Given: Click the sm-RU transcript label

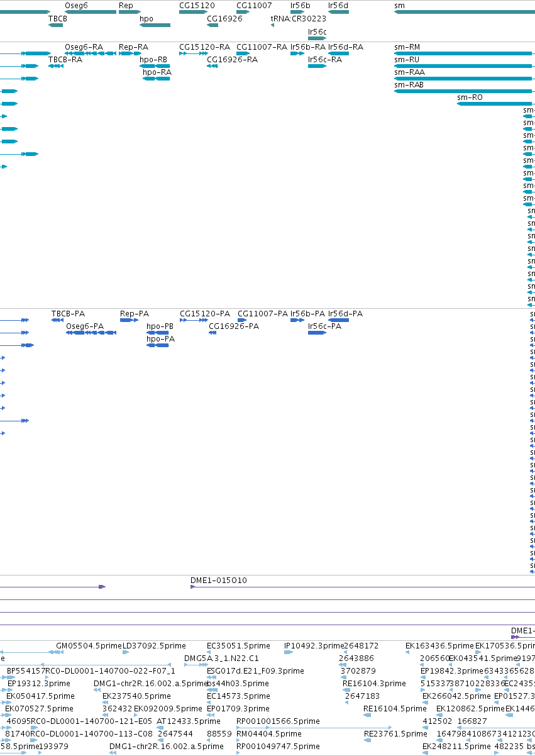Looking at the screenshot, I should pyautogui.click(x=407, y=60).
